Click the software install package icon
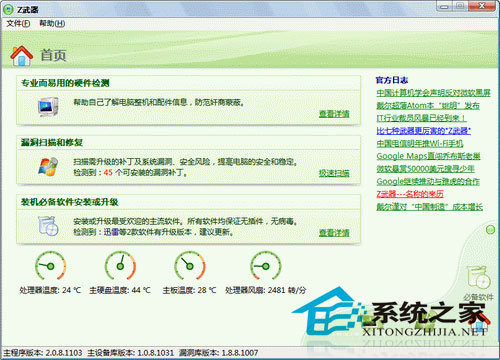The height and width of the screenshot is (360, 500). coord(48,226)
